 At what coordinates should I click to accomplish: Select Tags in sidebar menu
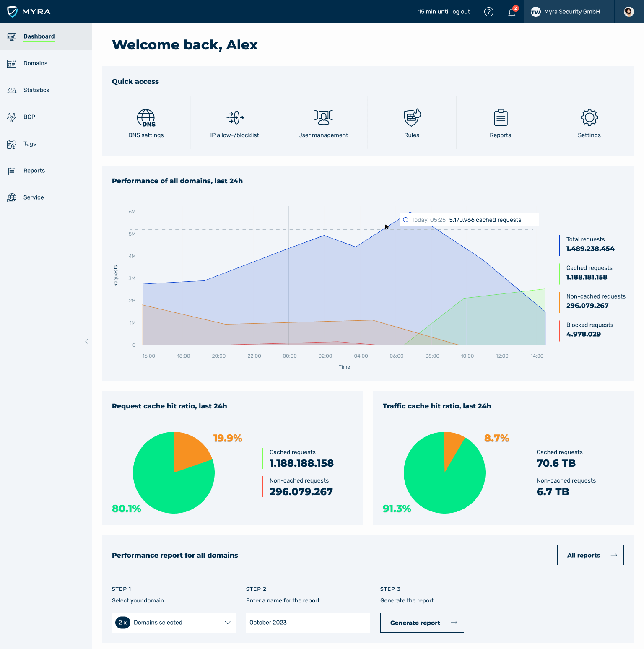click(29, 144)
